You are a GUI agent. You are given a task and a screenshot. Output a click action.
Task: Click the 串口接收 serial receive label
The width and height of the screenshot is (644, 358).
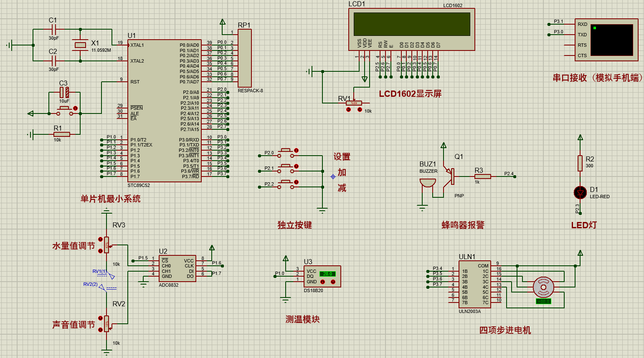coord(598,78)
